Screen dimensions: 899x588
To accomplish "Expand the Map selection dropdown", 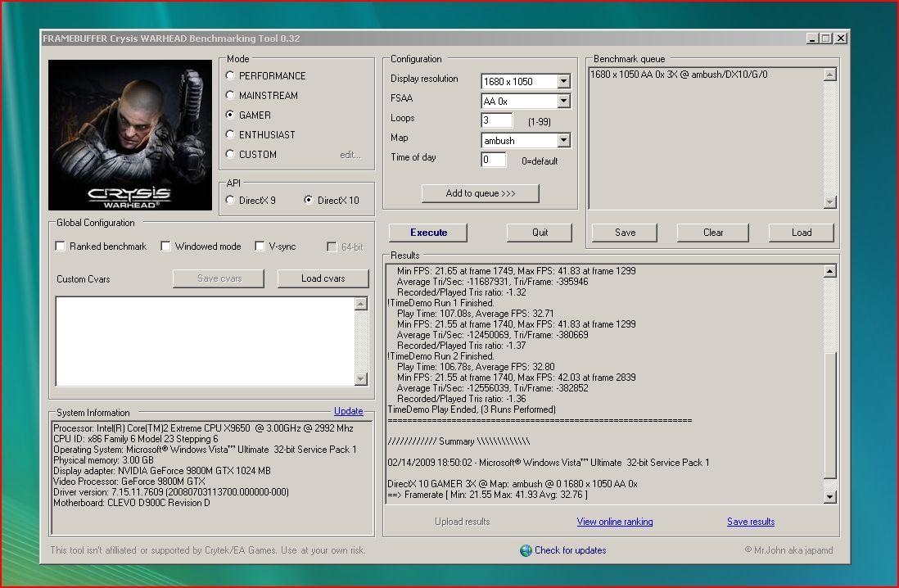I will click(x=563, y=141).
